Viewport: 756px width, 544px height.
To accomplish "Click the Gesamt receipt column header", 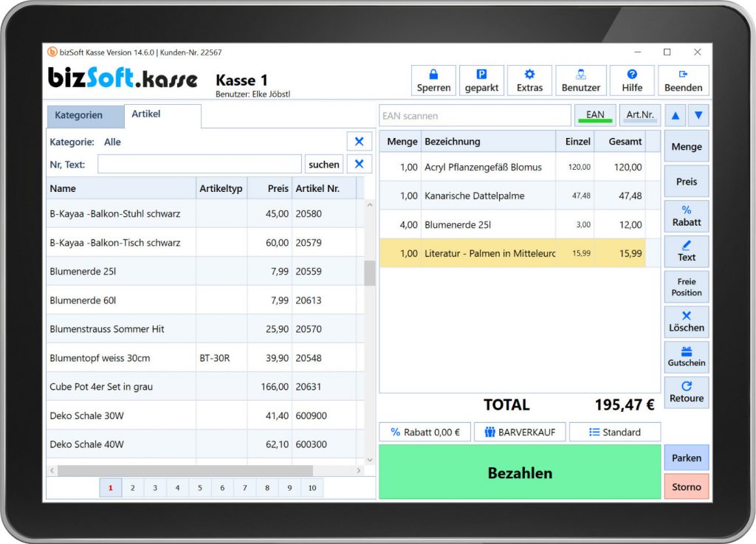I will [619, 141].
